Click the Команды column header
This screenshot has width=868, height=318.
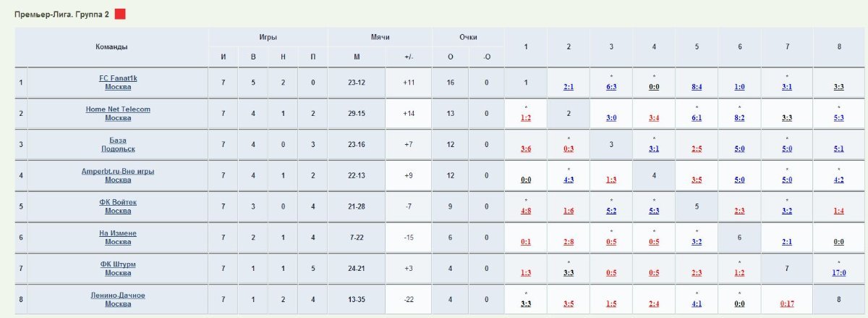[x=111, y=46]
